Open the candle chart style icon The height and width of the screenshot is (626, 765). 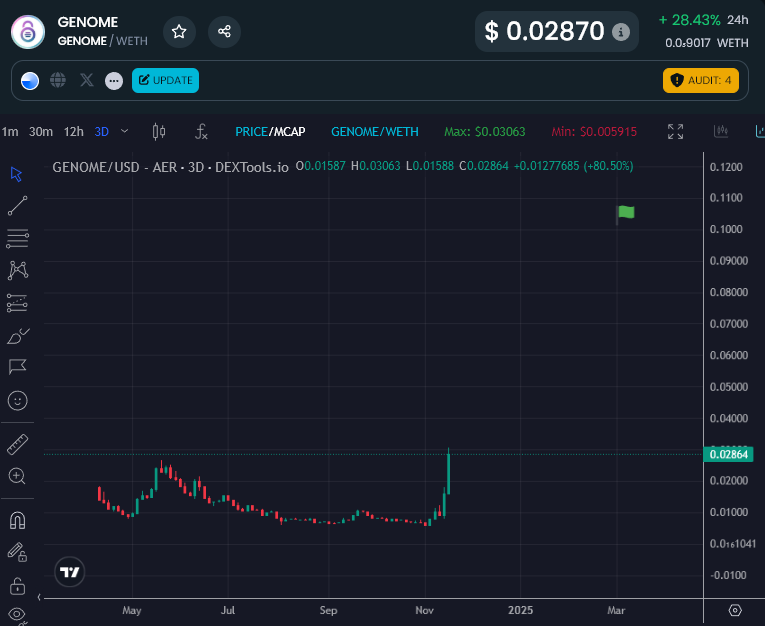point(159,132)
